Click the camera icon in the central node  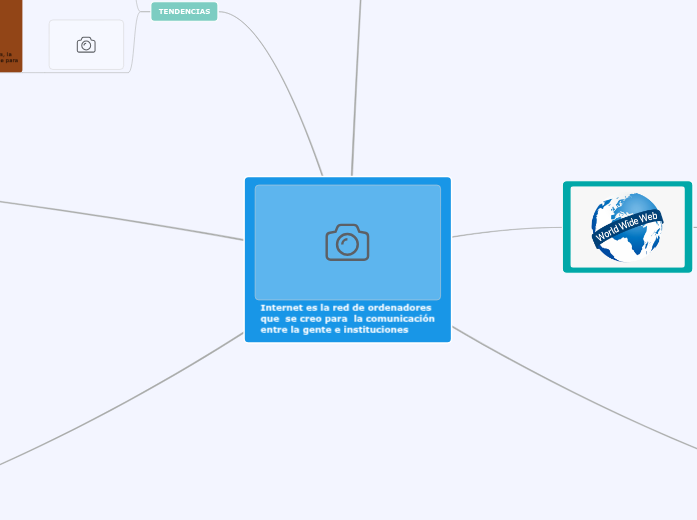click(347, 243)
